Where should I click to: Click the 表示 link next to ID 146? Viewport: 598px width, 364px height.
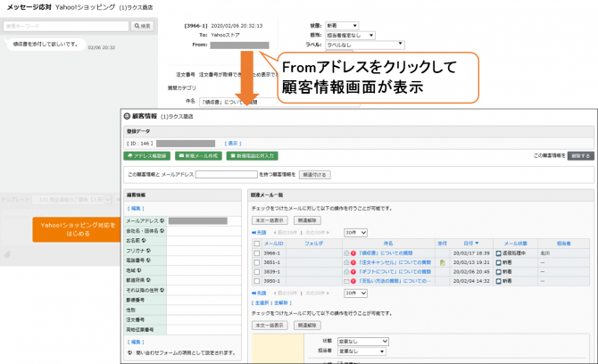[x=233, y=144]
